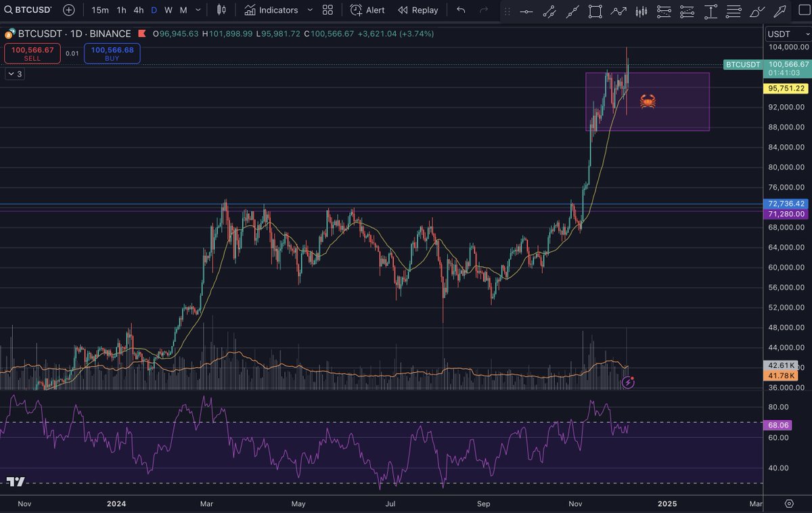
Task: Click the BTCUSDT · 1D · BINANCE title
Action: coord(74,34)
